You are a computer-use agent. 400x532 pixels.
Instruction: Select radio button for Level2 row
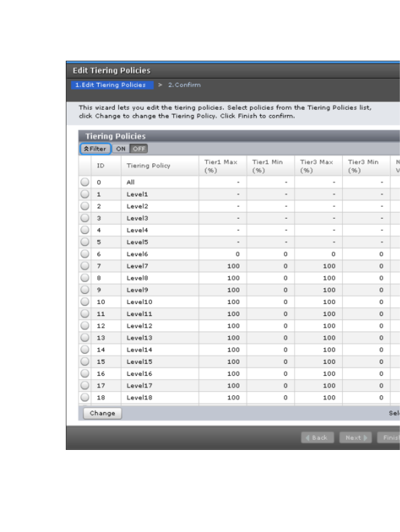point(85,206)
